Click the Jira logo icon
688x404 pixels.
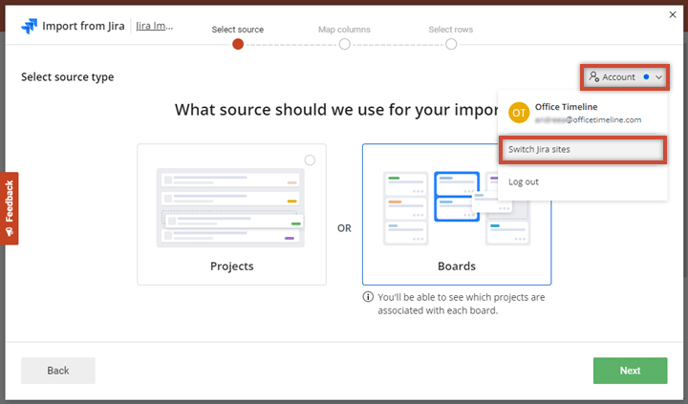[x=29, y=26]
